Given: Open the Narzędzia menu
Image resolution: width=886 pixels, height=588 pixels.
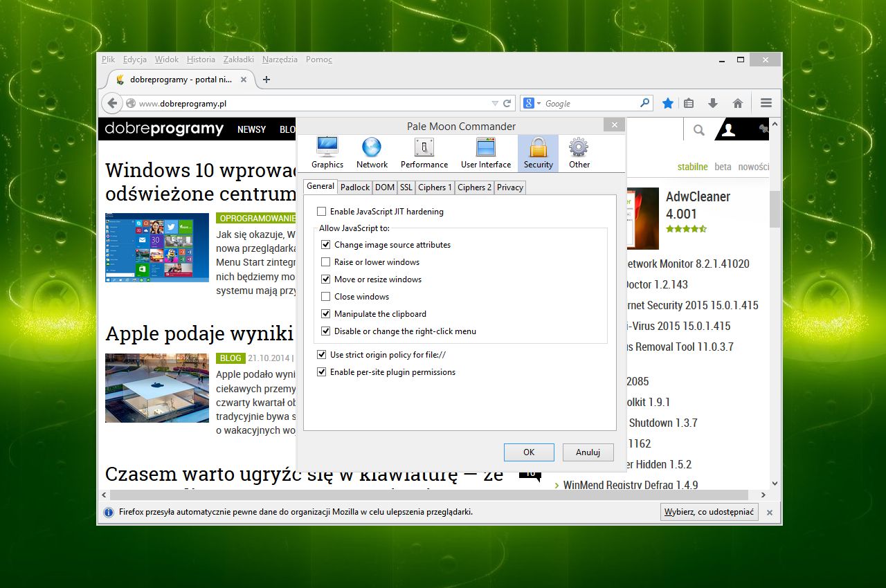Looking at the screenshot, I should (x=280, y=59).
